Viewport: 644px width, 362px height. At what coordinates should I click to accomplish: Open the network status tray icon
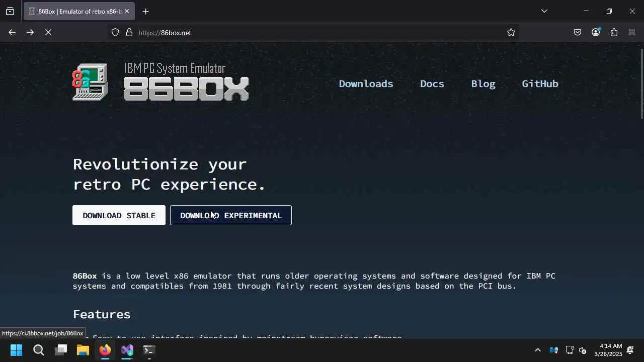[570, 350]
